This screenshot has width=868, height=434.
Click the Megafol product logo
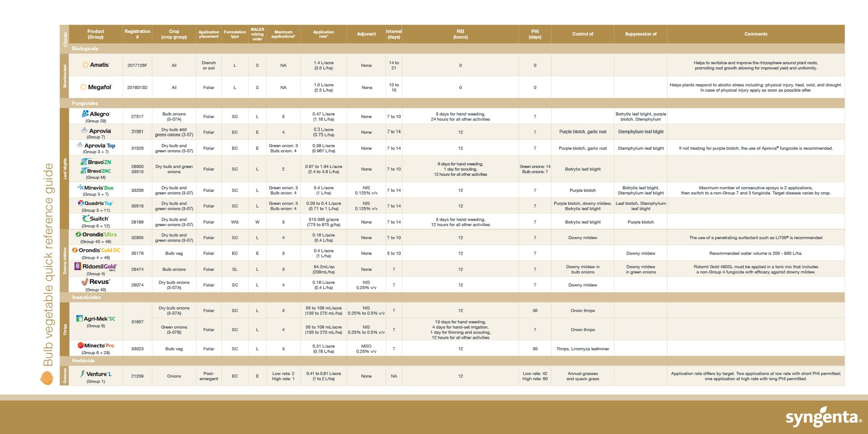coord(95,87)
